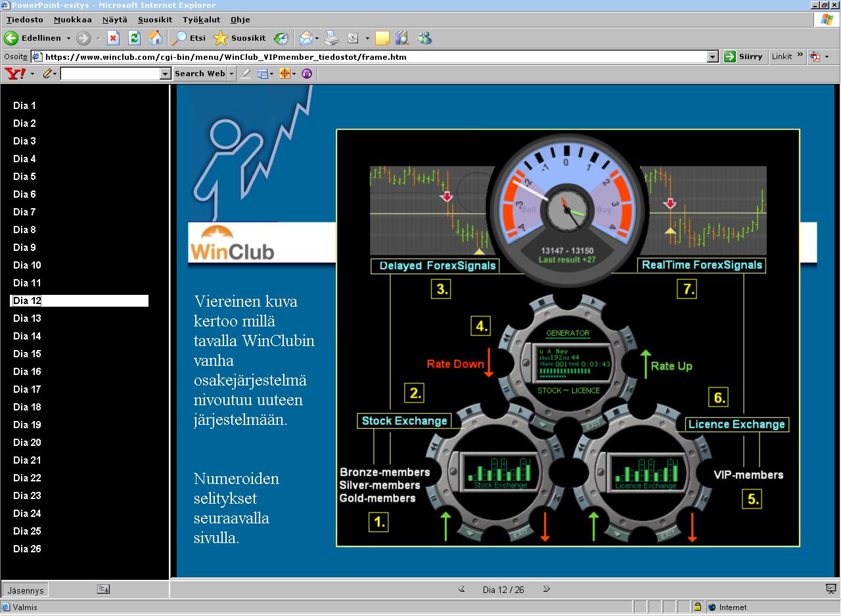Click the Search Web button
Screen dimensions: 841x616
[x=200, y=74]
